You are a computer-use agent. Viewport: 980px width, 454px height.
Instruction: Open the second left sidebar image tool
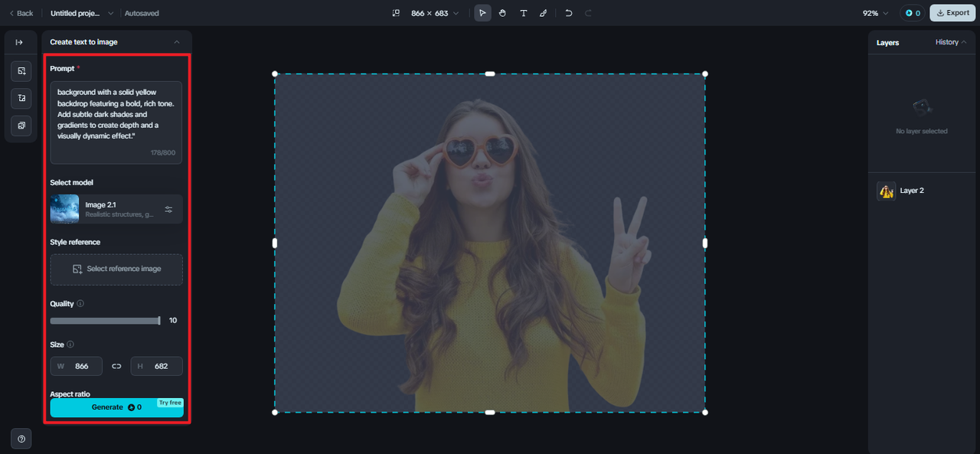tap(21, 98)
